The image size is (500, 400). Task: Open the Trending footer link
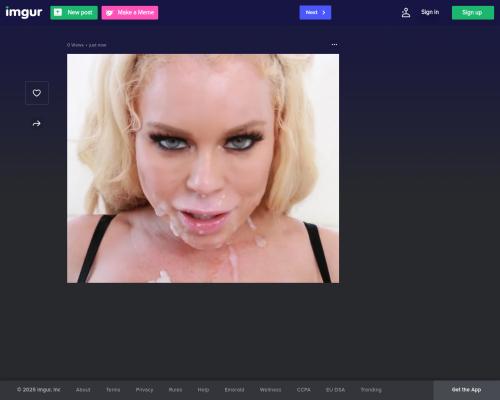371,390
